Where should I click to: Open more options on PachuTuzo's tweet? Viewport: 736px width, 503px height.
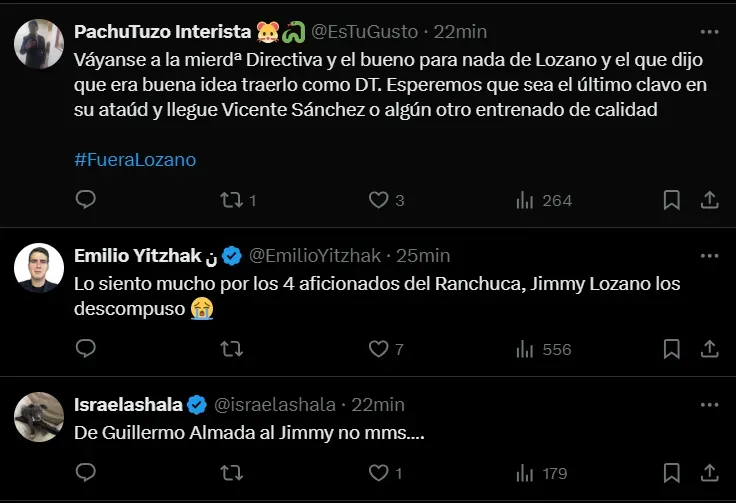click(709, 32)
